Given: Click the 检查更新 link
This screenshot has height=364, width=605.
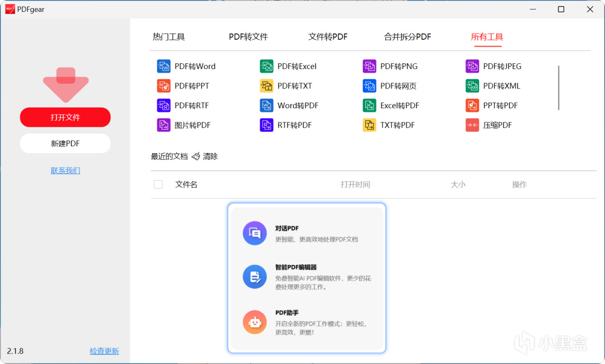Looking at the screenshot, I should (x=104, y=351).
